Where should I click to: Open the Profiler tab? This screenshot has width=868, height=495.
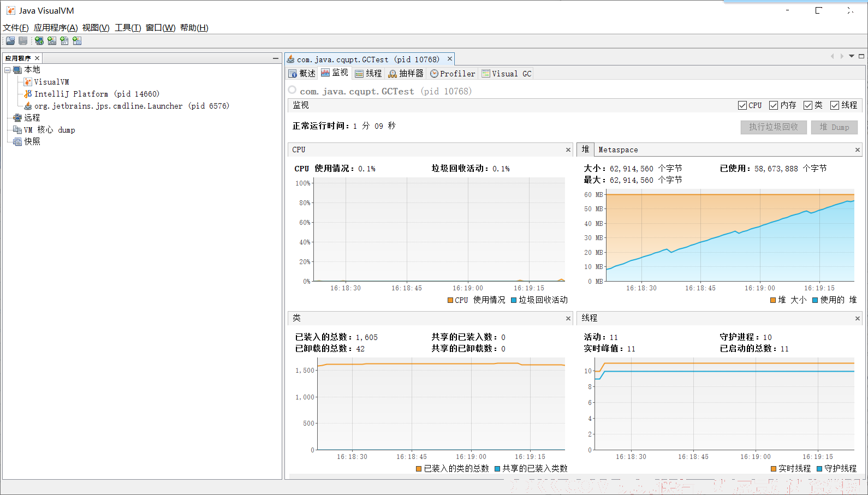[x=453, y=74]
